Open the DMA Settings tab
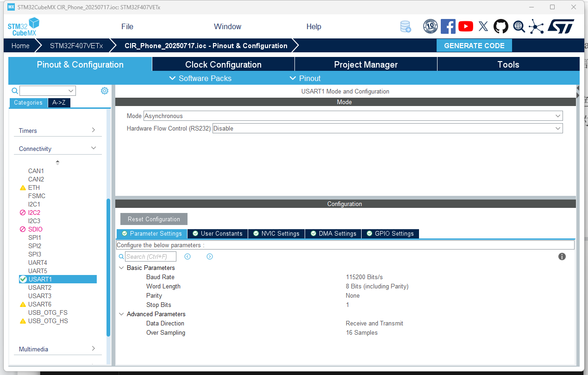Viewport: 588px width, 375px height. [x=333, y=234]
